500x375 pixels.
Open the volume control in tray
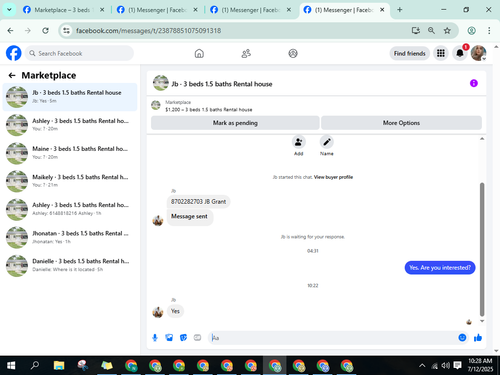click(x=445, y=366)
